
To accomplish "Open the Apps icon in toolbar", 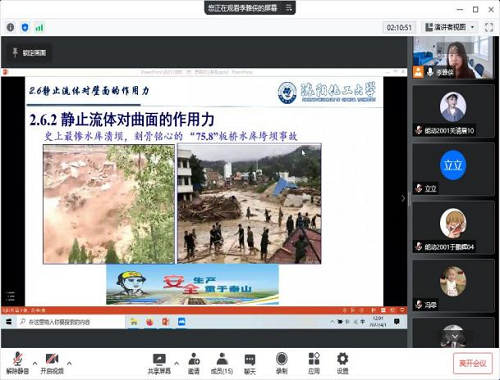I will pyautogui.click(x=314, y=363).
